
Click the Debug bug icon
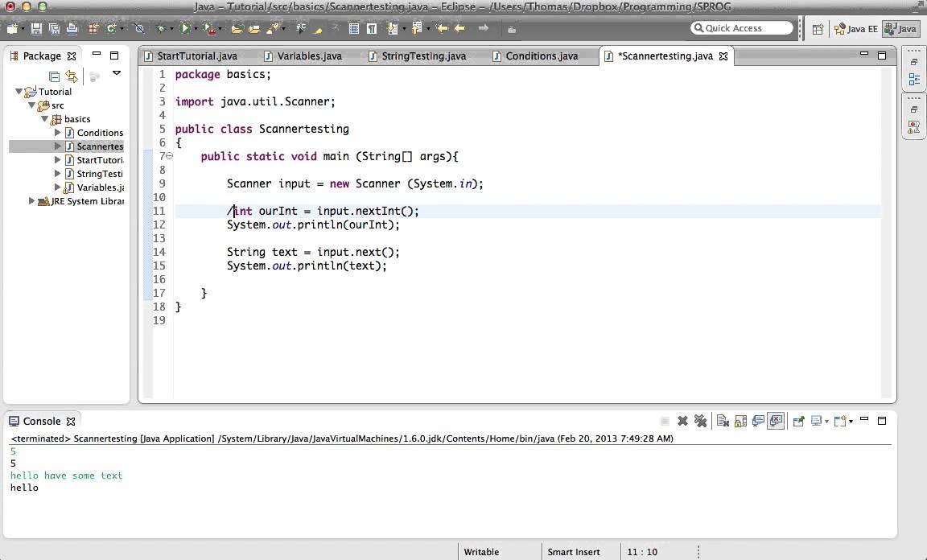coord(161,28)
